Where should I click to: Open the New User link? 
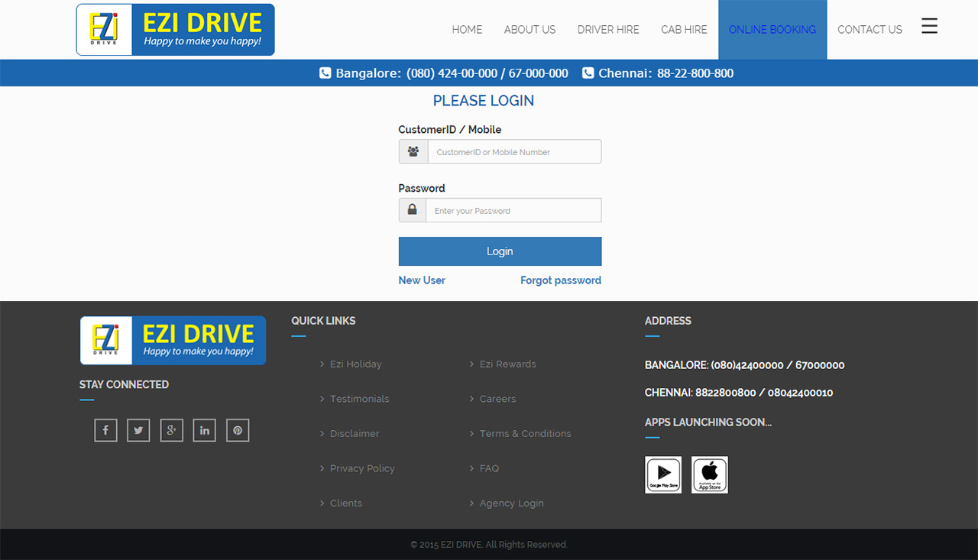coord(422,280)
